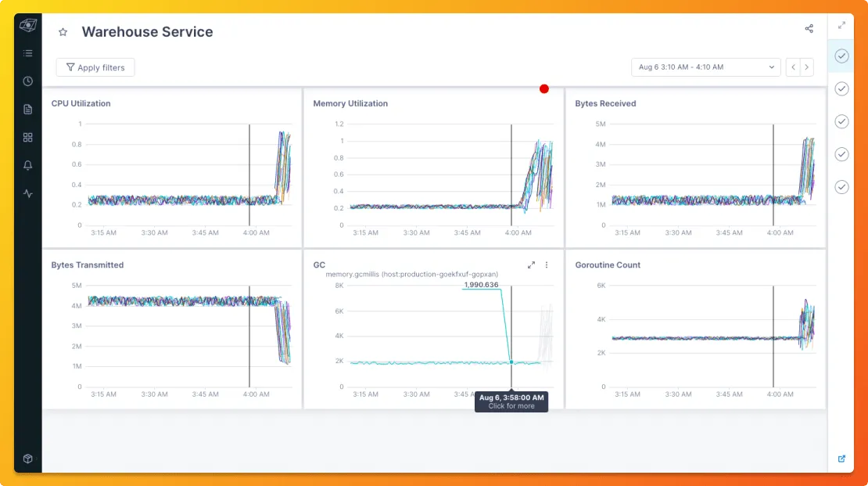
Task: Open dashboards grid icon in sidebar
Action: [27, 138]
